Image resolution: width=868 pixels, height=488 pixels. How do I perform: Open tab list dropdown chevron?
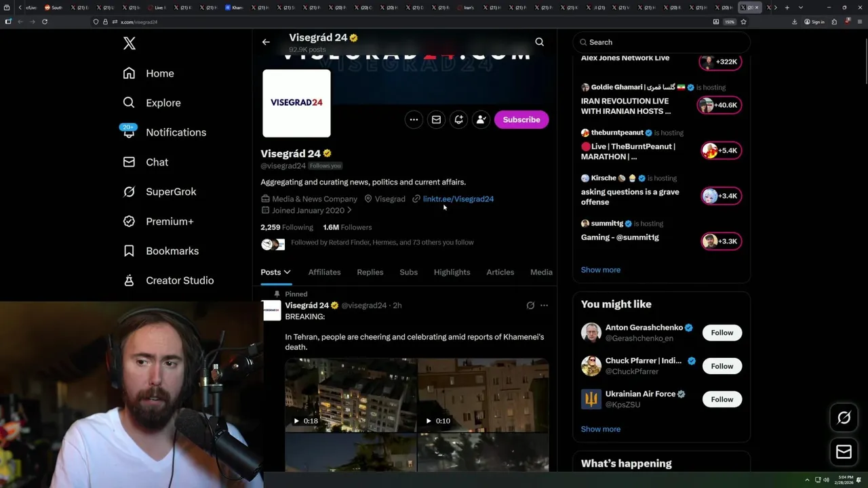pyautogui.click(x=801, y=7)
